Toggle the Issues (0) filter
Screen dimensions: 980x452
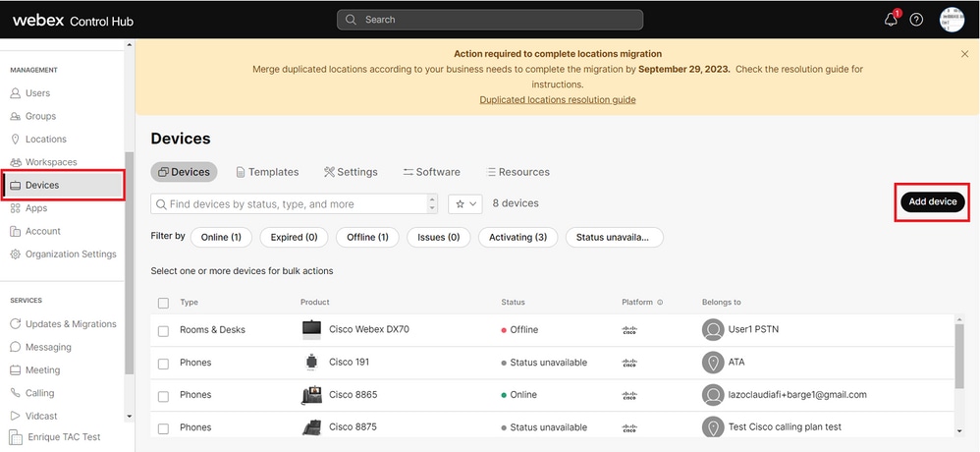click(x=439, y=238)
